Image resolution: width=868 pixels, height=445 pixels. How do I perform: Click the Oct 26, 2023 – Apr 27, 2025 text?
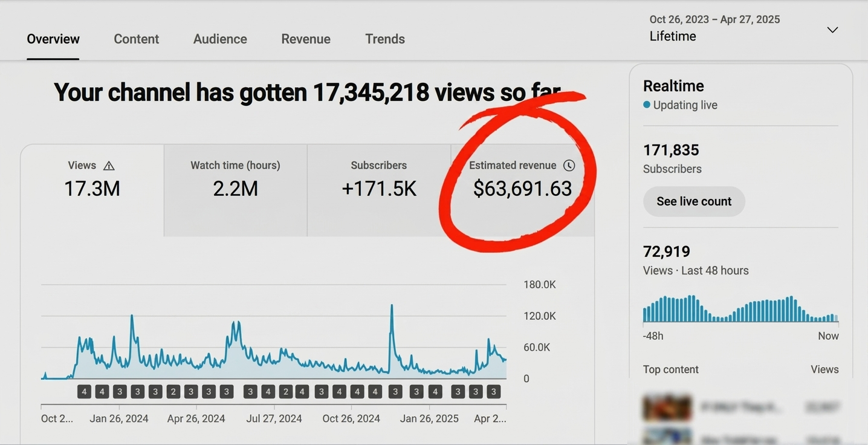[x=714, y=19]
